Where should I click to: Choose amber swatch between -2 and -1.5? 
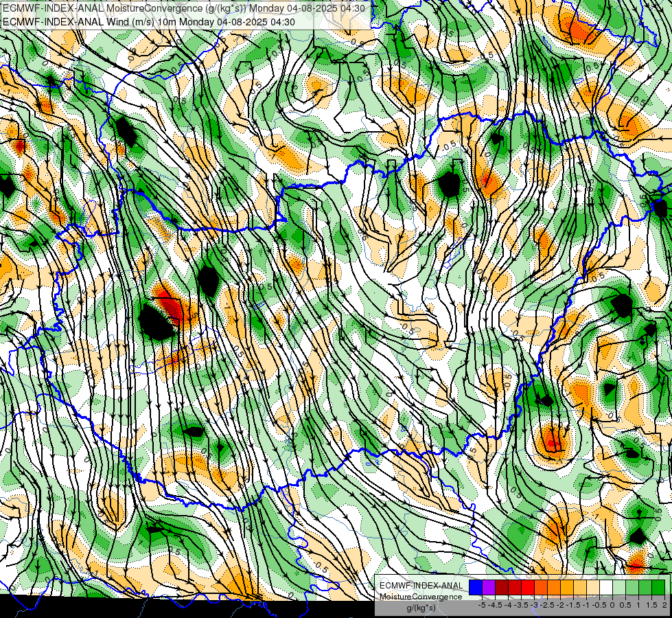click(x=567, y=588)
